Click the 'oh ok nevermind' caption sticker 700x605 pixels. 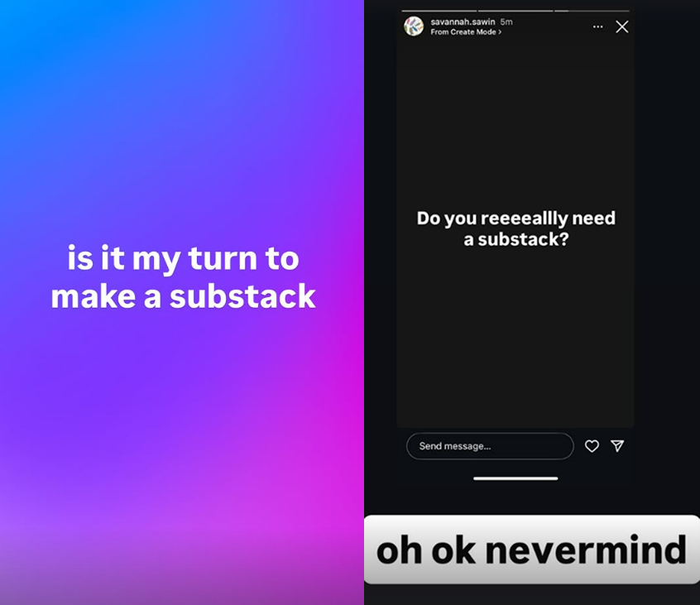(x=532, y=550)
